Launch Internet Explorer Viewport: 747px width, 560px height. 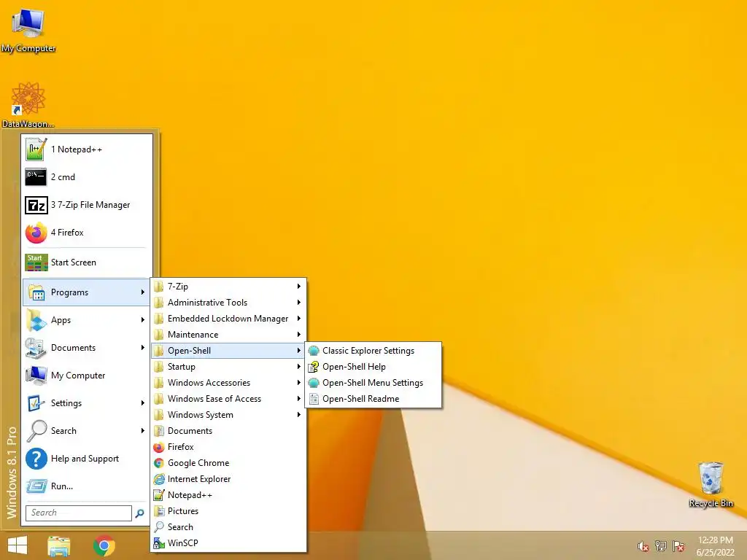tap(228, 479)
